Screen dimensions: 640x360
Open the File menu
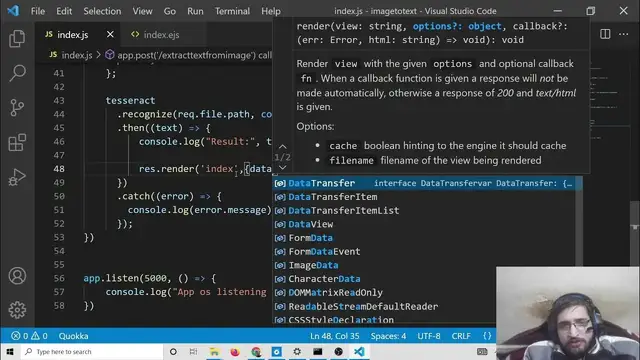(38, 11)
